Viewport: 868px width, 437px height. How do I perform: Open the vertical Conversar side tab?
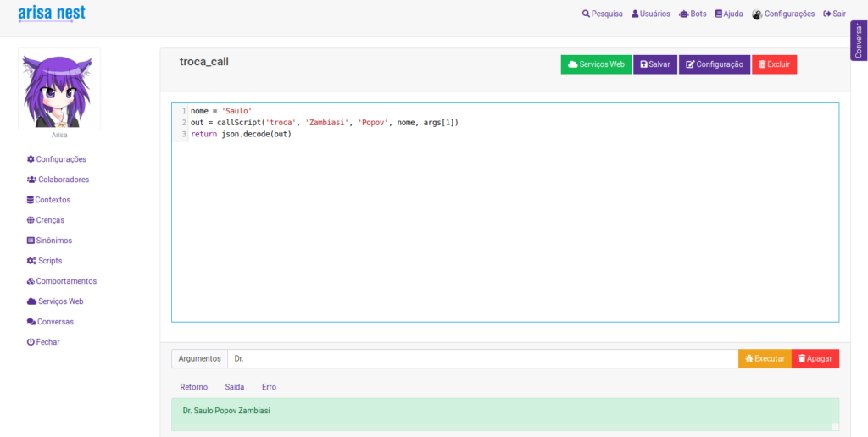(859, 40)
